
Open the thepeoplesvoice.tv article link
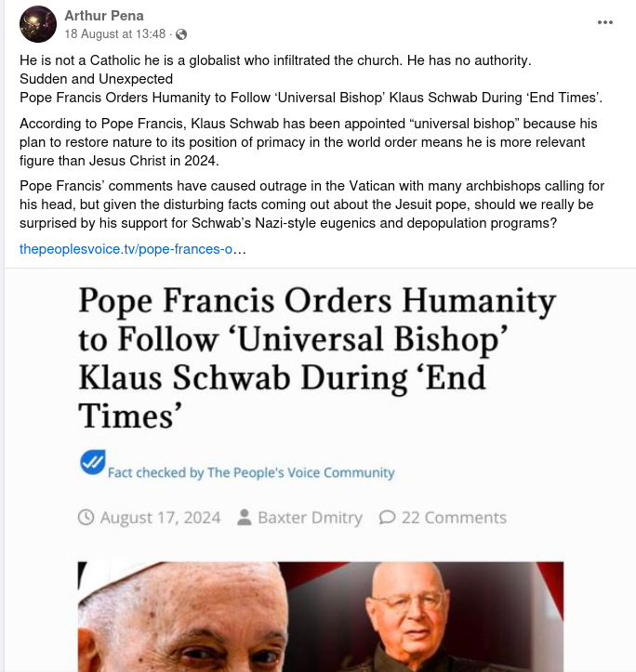pos(133,249)
